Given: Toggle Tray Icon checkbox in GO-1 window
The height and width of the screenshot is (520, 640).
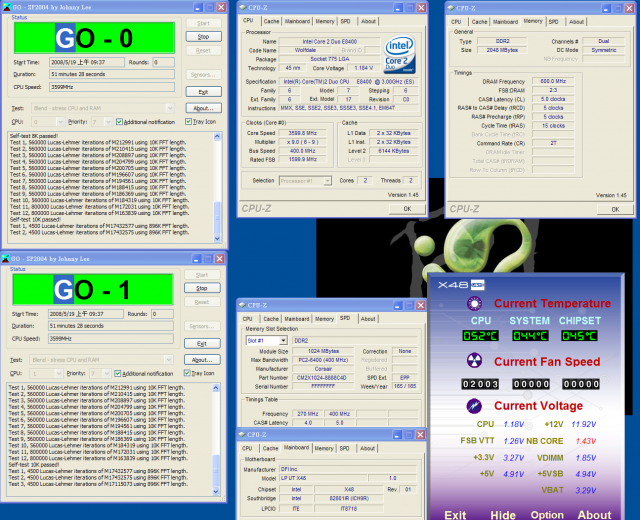Looking at the screenshot, I should [187, 373].
